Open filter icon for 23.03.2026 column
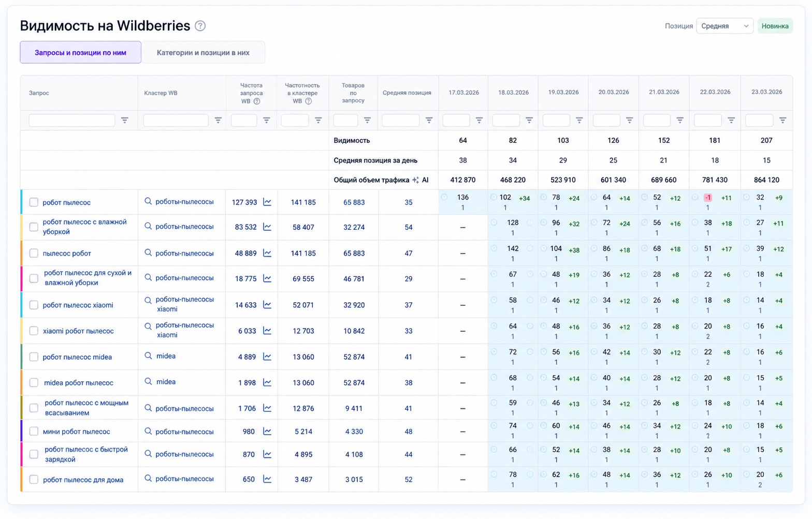812x519 pixels. (782, 120)
